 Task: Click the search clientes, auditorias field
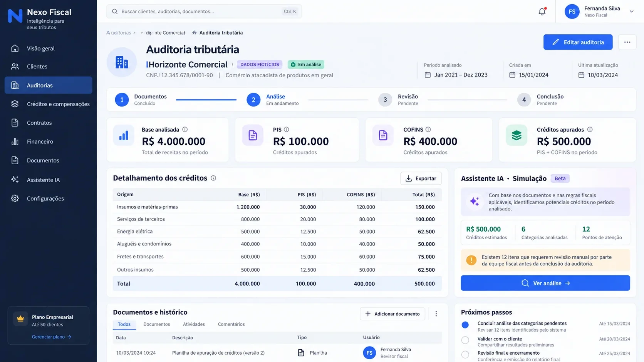pos(204,12)
